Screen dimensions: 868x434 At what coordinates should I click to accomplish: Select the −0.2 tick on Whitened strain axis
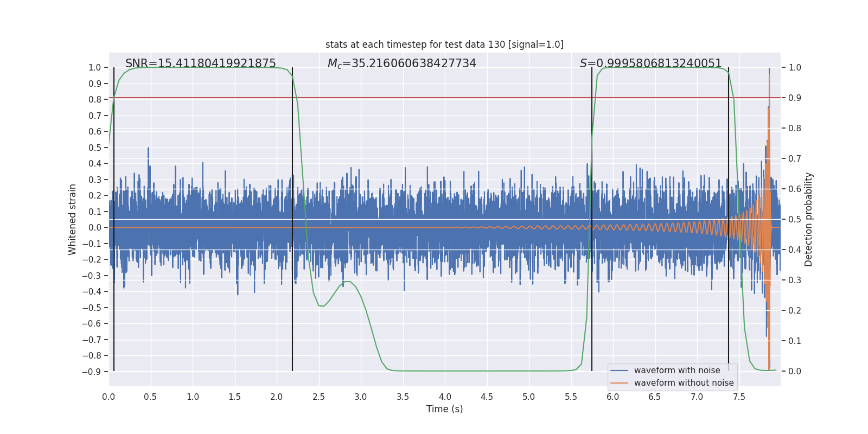click(x=92, y=260)
